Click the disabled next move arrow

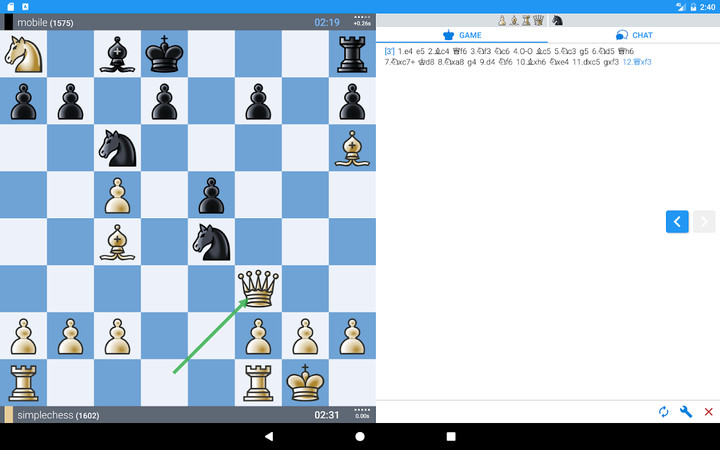coord(704,222)
